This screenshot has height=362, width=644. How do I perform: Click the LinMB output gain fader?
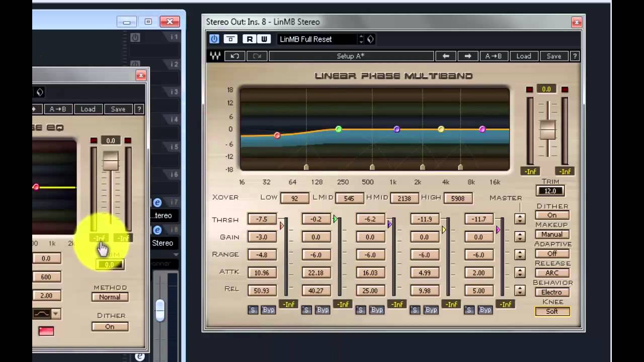[547, 130]
